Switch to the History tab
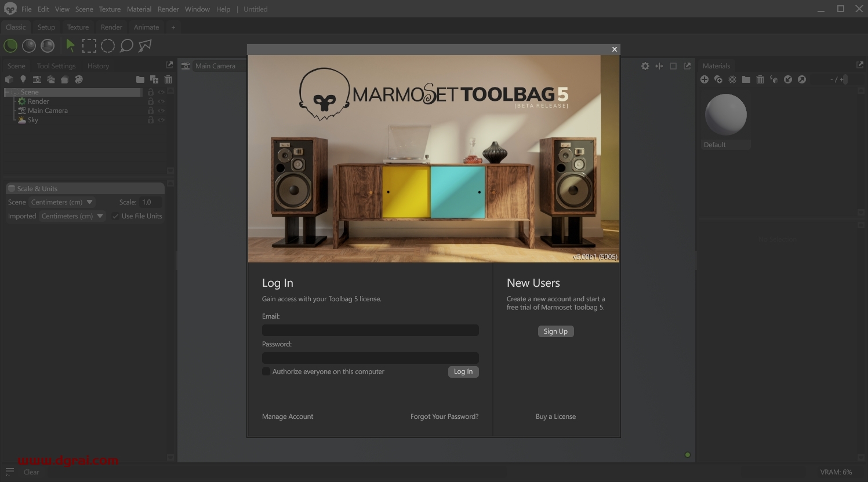This screenshot has height=482, width=868. (97, 65)
